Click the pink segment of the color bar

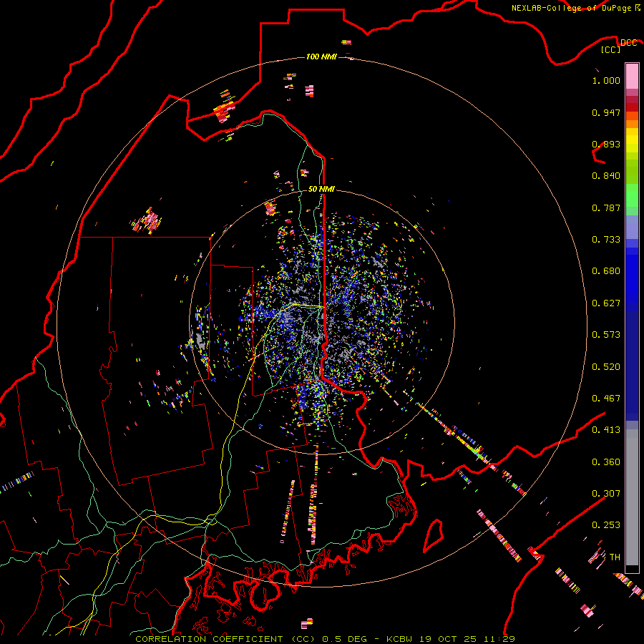pyautogui.click(x=632, y=77)
